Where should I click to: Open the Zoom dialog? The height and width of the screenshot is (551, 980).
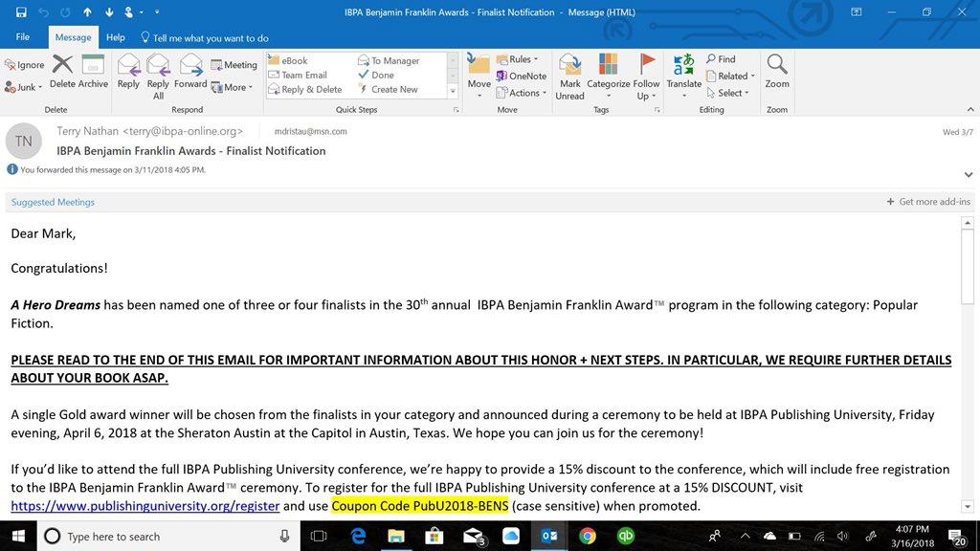click(777, 72)
